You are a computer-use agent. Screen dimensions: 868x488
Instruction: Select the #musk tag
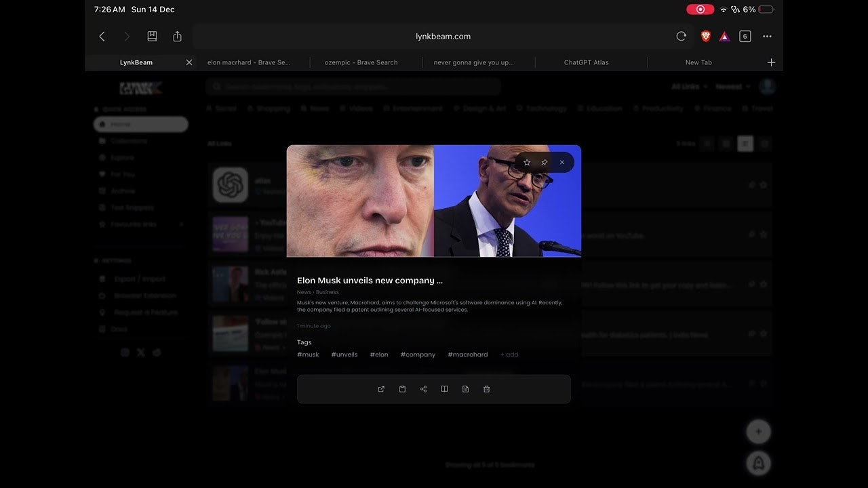pos(308,354)
